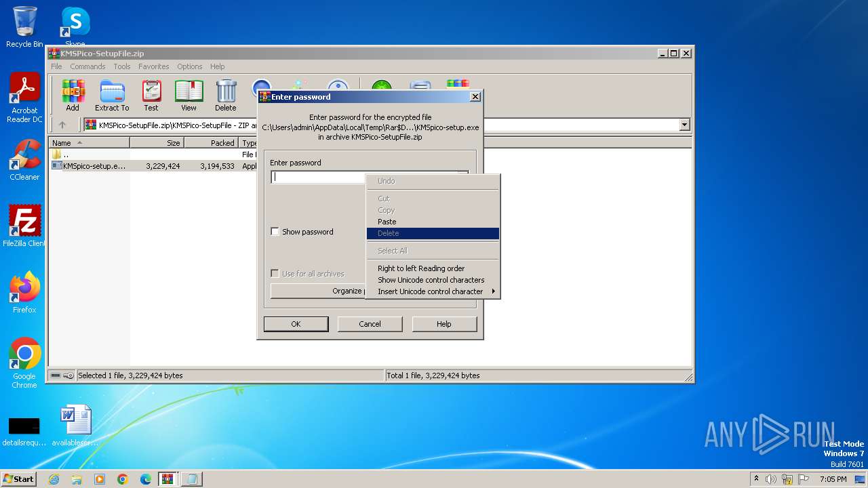This screenshot has width=868, height=488.
Task: Click the Organize passwords button
Action: (318, 291)
